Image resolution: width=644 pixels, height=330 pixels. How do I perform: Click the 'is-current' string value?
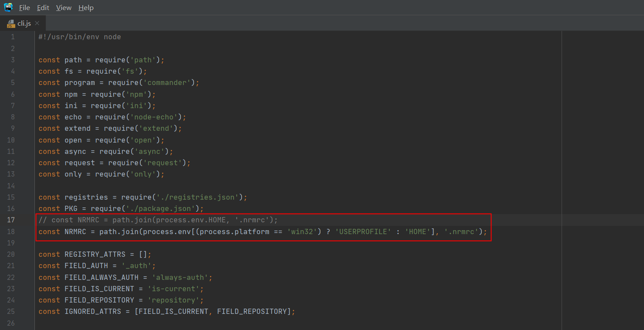[174, 289]
